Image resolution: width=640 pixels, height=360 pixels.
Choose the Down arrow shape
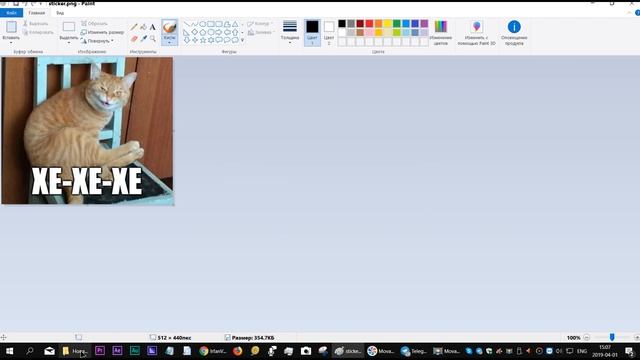[x=187, y=40]
